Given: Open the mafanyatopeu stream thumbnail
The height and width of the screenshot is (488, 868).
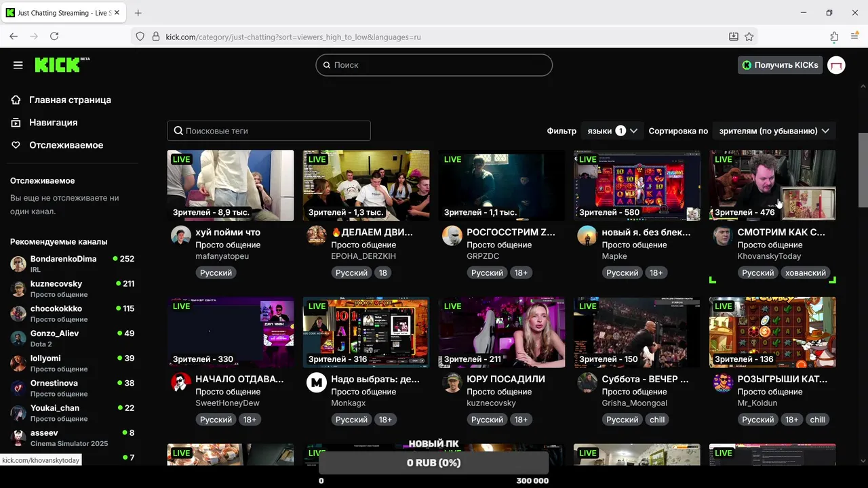Looking at the screenshot, I should click(231, 186).
